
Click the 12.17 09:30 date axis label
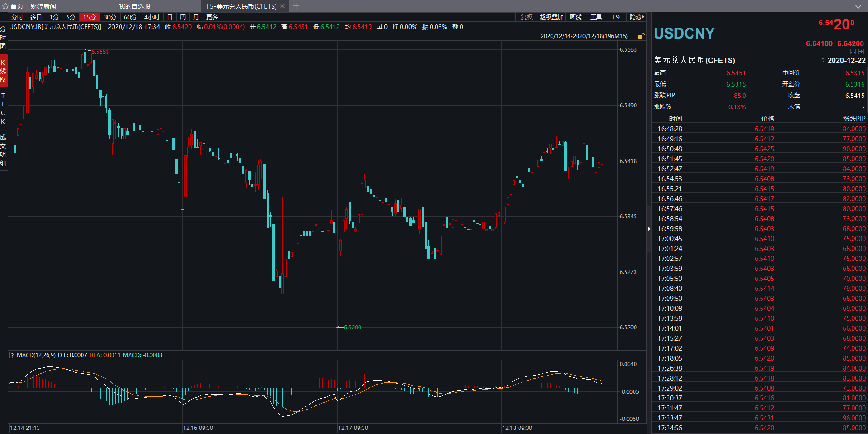(353, 428)
